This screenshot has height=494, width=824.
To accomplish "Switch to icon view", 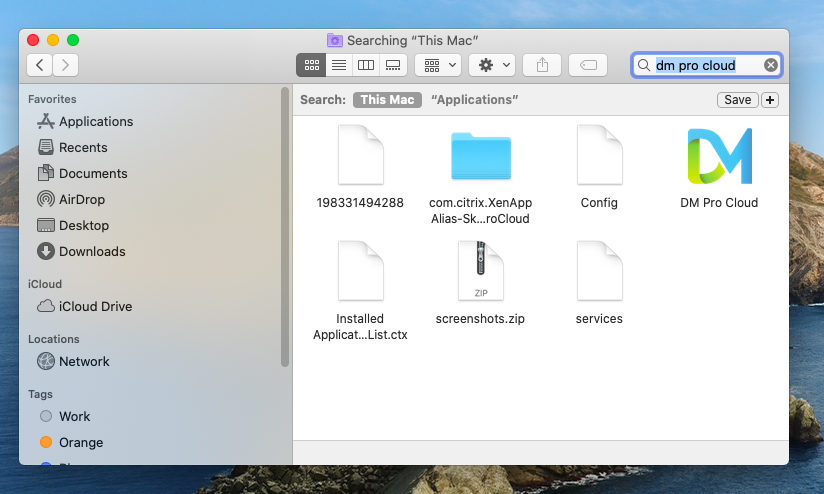I will (311, 65).
